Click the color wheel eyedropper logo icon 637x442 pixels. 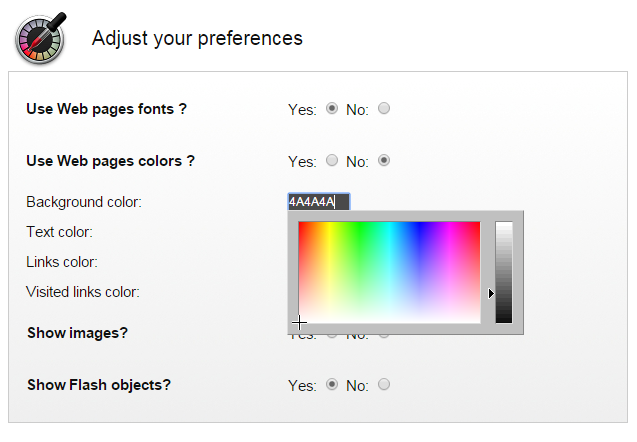tap(40, 38)
